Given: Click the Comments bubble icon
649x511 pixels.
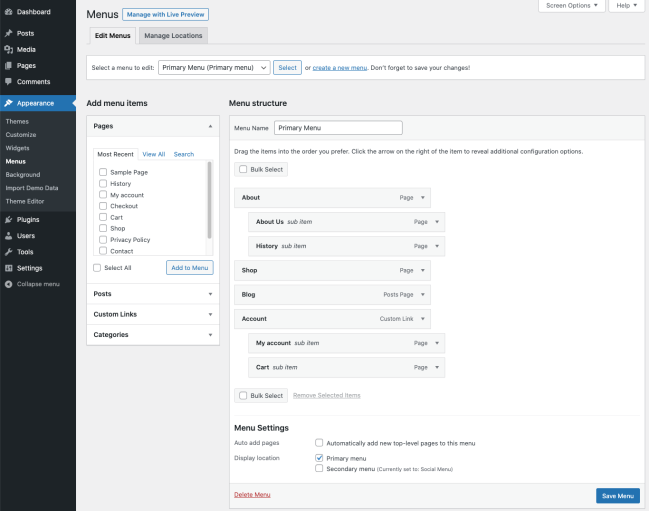Looking at the screenshot, I should click(9, 81).
